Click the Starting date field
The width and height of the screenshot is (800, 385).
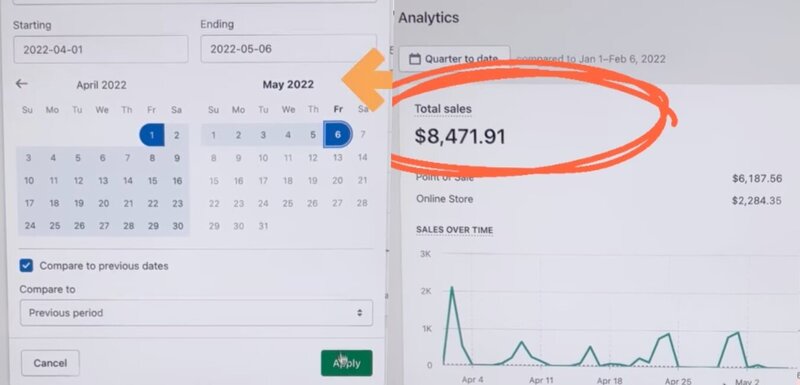pyautogui.click(x=101, y=49)
